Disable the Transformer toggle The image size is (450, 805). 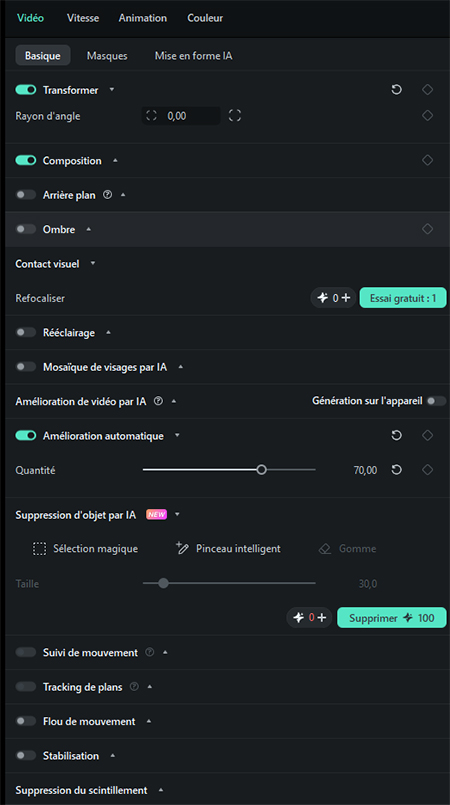pyautogui.click(x=26, y=90)
